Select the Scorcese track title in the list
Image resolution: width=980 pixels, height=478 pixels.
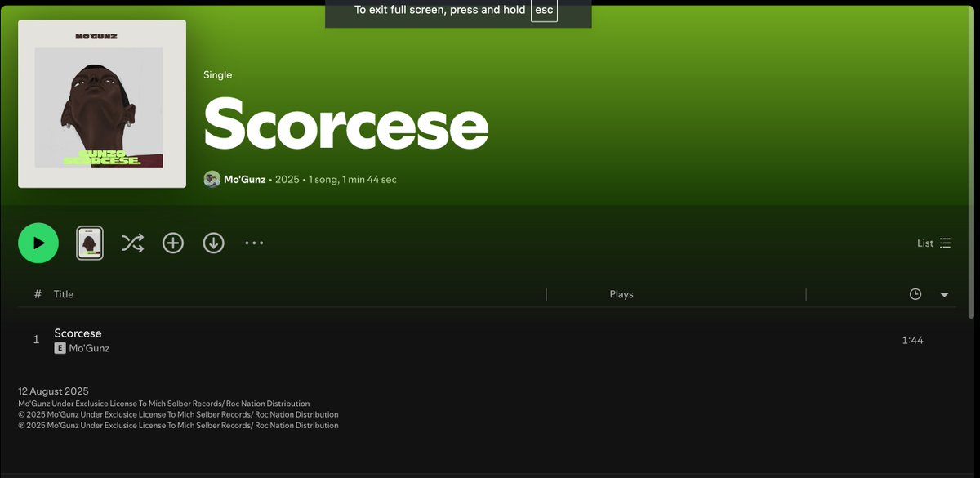[x=78, y=333]
